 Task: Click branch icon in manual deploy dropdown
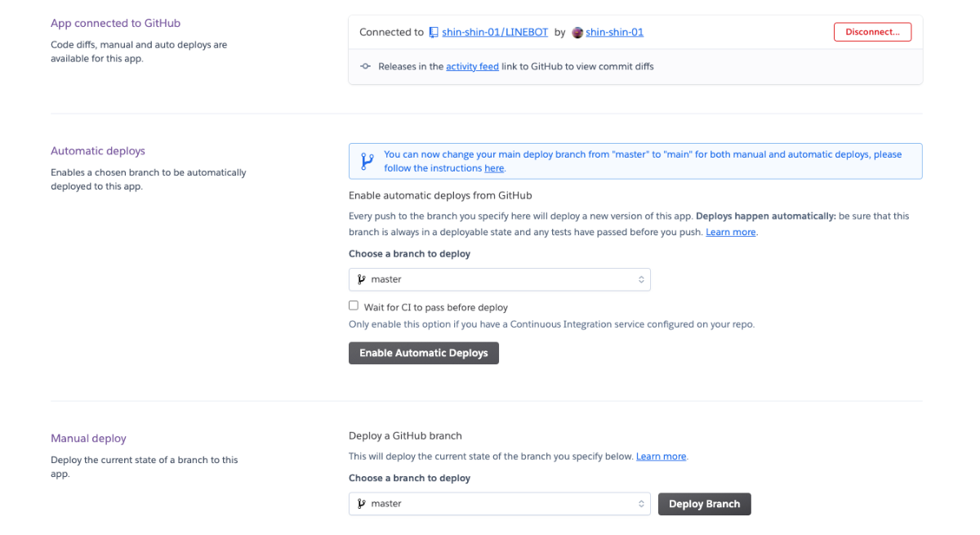pos(361,504)
